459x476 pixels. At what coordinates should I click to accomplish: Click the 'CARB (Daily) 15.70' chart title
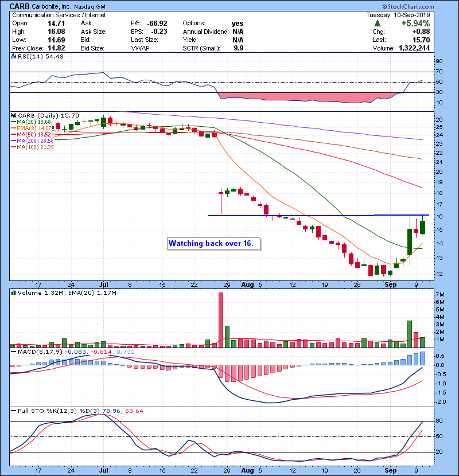tap(48, 116)
